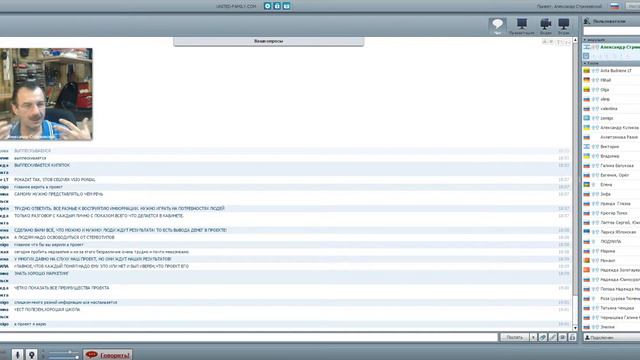
Task: Click the 'Говорить!' speak button
Action: [108, 355]
